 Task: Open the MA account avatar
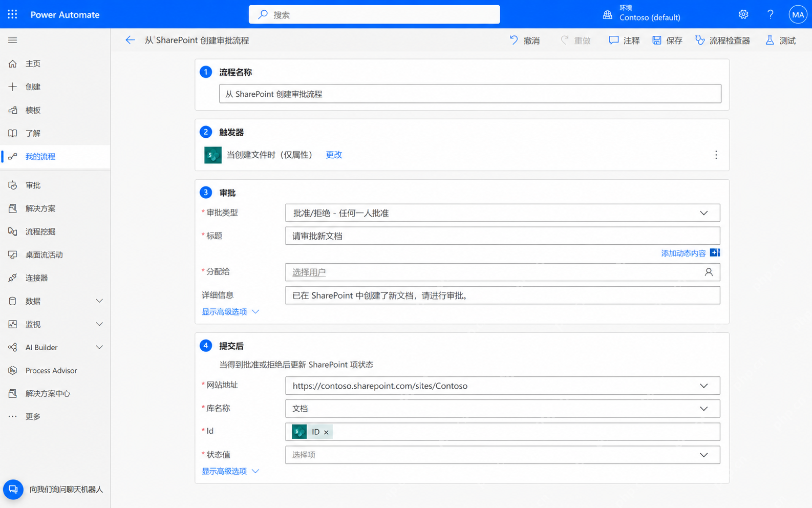point(798,14)
